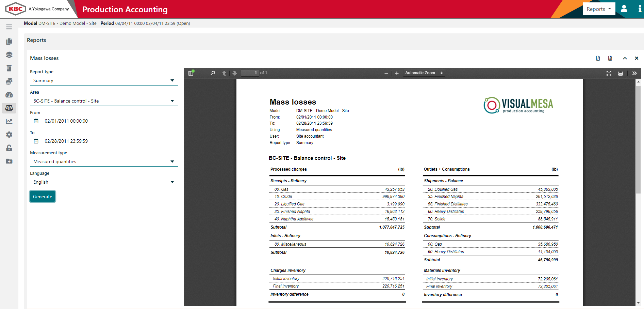Open the print dialog from the PDF toolbar
644x309 pixels.
pyautogui.click(x=621, y=73)
